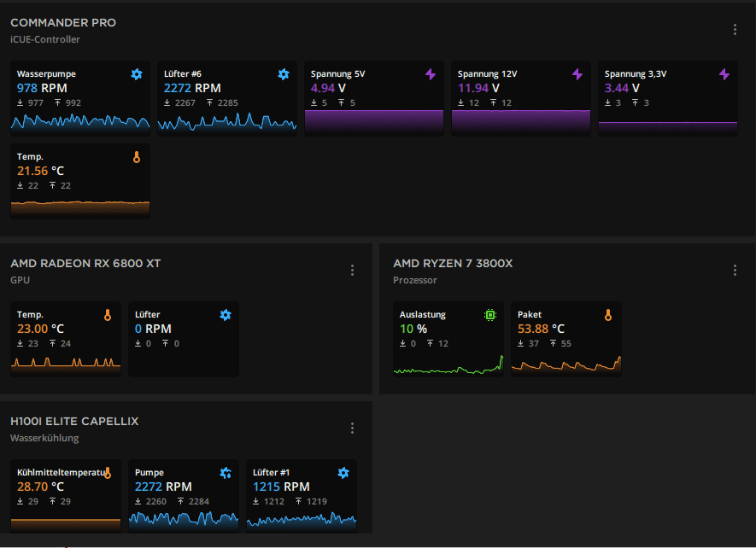Click the thermometer icon on Paket tile
Image resolution: width=756 pixels, height=548 pixels.
point(608,315)
